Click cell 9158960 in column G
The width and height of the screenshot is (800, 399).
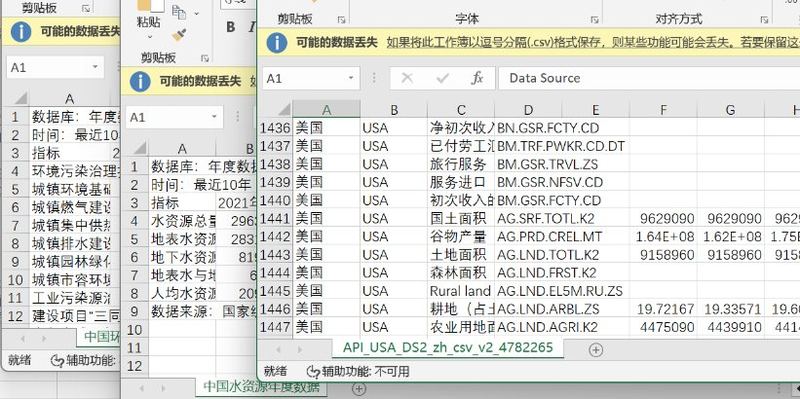(x=731, y=255)
